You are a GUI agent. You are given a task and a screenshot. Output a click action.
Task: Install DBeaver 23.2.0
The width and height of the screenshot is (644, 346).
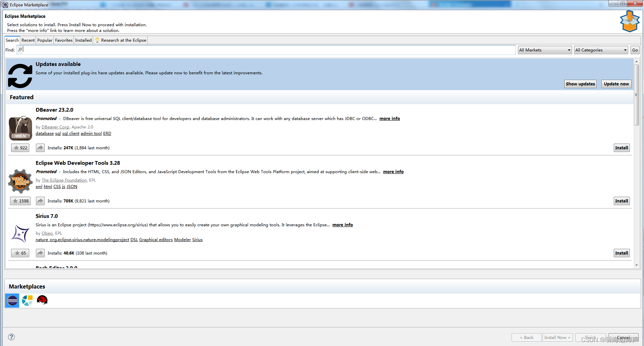pos(621,148)
